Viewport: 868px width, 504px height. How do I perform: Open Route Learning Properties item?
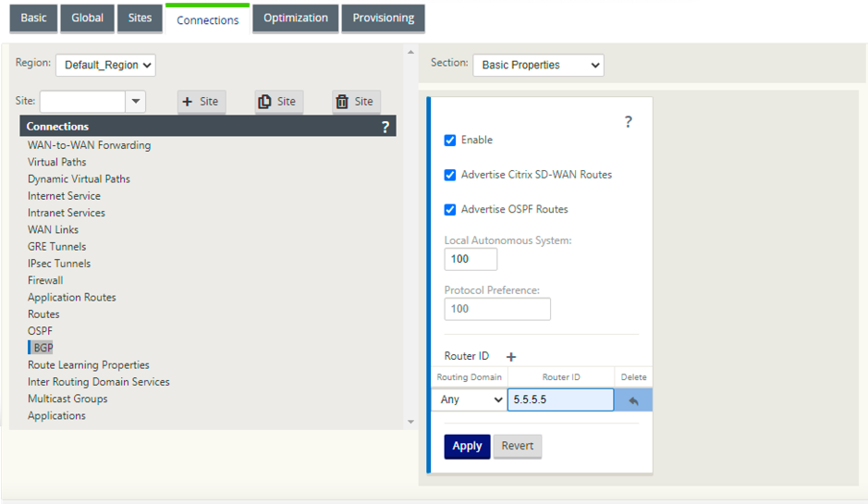point(89,365)
